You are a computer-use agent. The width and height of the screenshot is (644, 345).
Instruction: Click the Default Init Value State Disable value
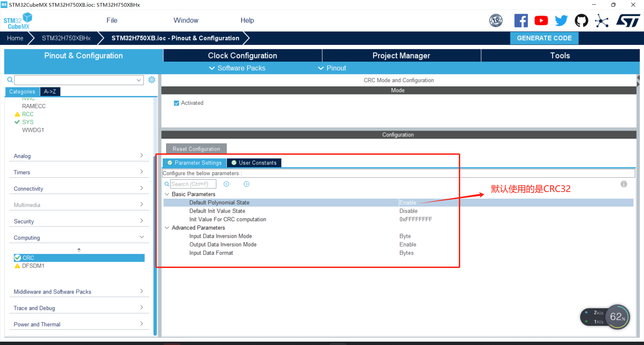[x=408, y=211]
